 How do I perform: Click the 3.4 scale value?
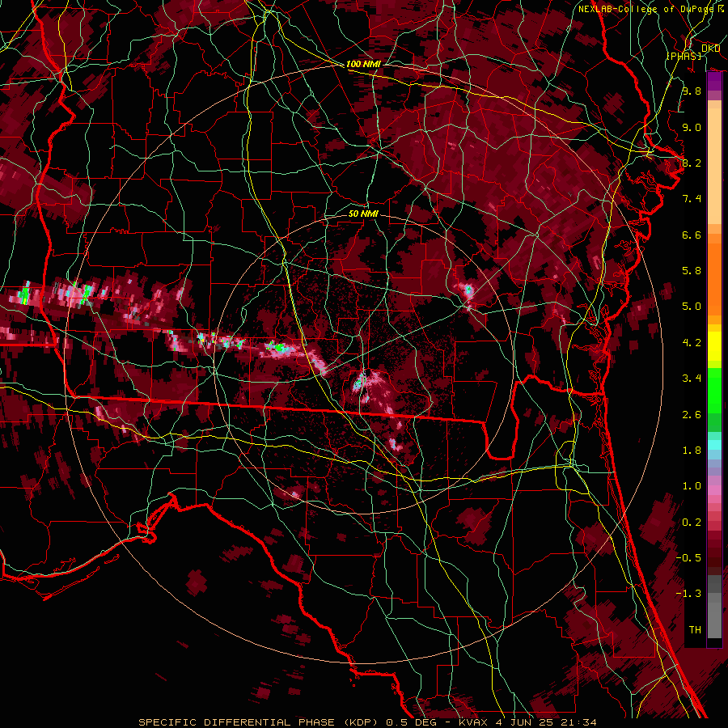coord(692,379)
